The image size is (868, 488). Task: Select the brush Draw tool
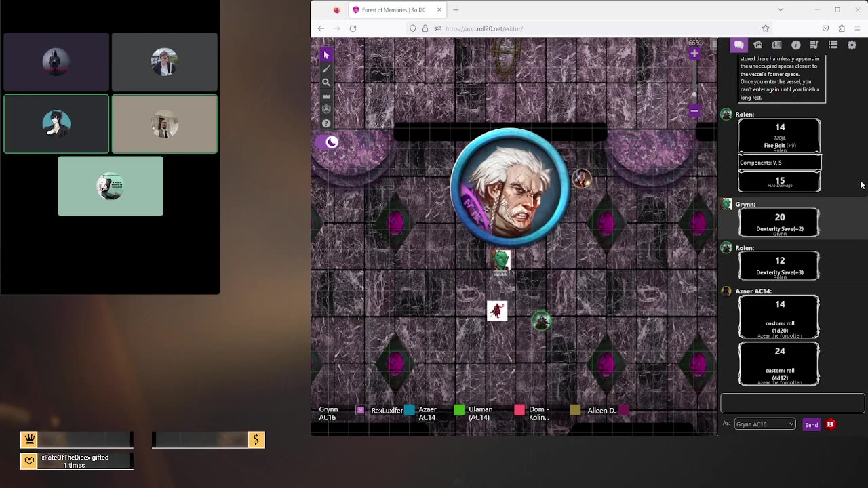click(326, 68)
